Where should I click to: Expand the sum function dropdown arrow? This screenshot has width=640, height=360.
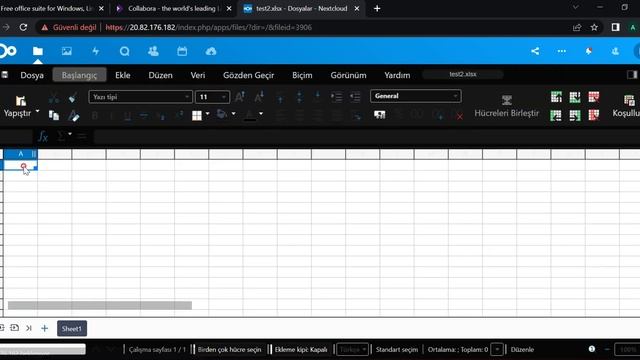[70, 134]
